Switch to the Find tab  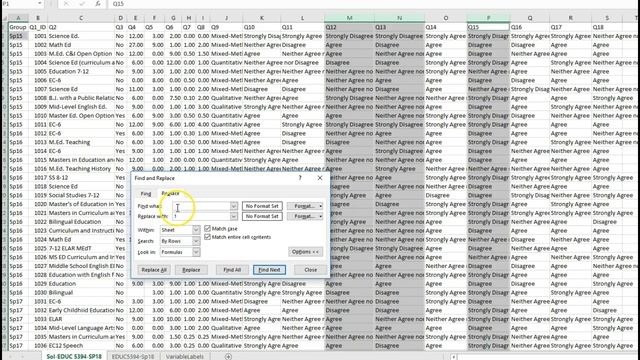tap(146, 193)
